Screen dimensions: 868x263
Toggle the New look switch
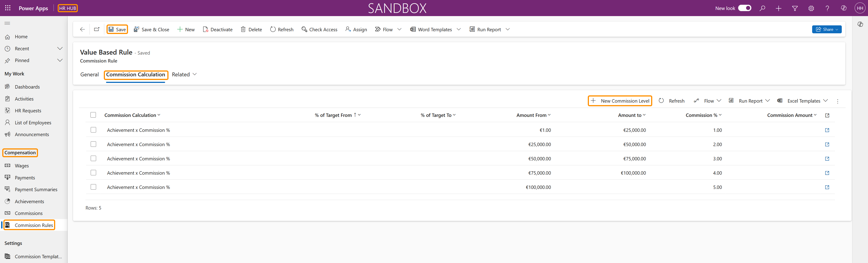point(745,8)
